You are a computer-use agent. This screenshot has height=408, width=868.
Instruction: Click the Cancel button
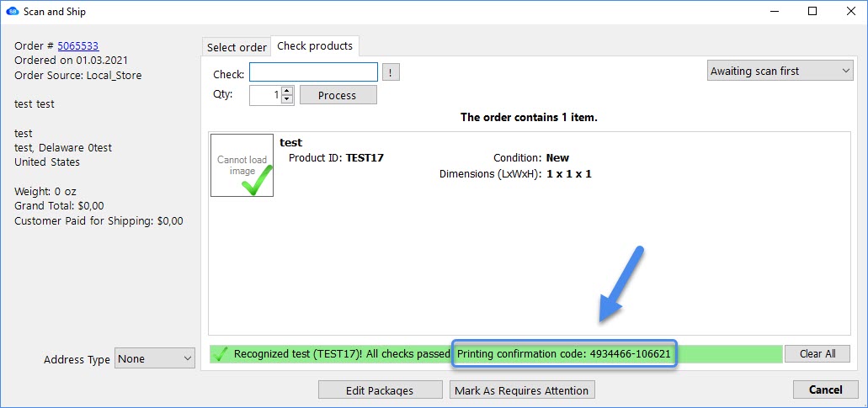coord(825,389)
